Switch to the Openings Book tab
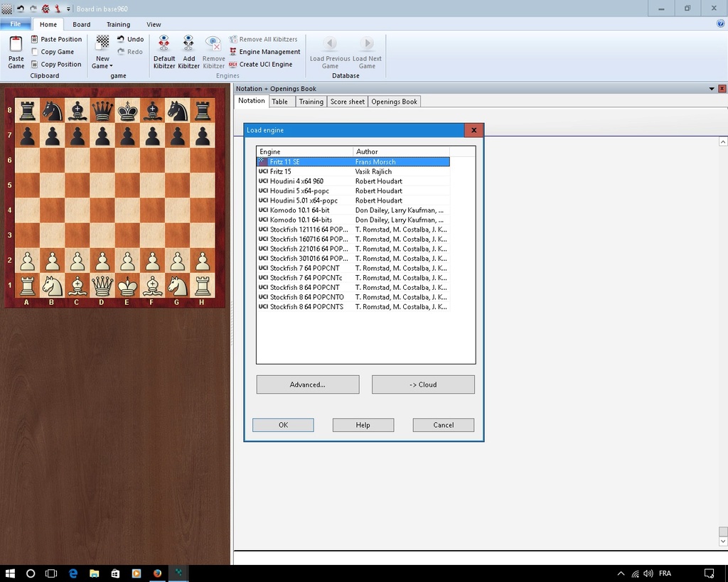Image resolution: width=728 pixels, height=582 pixels. (394, 102)
